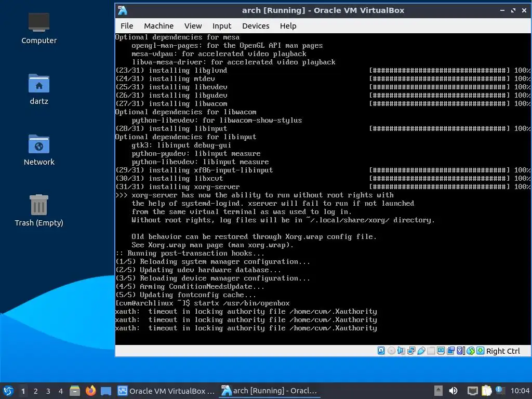The width and height of the screenshot is (532, 399).
Task: Click the VirtualBox window title bar icon
Action: click(x=123, y=10)
